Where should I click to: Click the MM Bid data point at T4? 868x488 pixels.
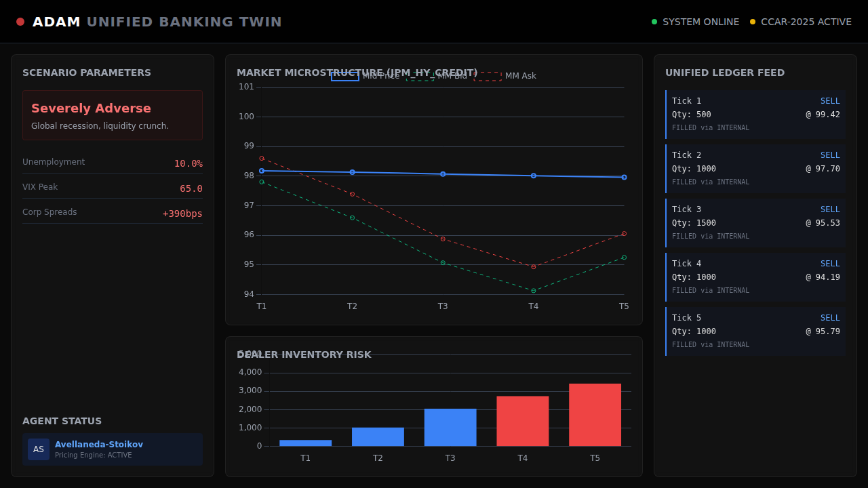534,291
